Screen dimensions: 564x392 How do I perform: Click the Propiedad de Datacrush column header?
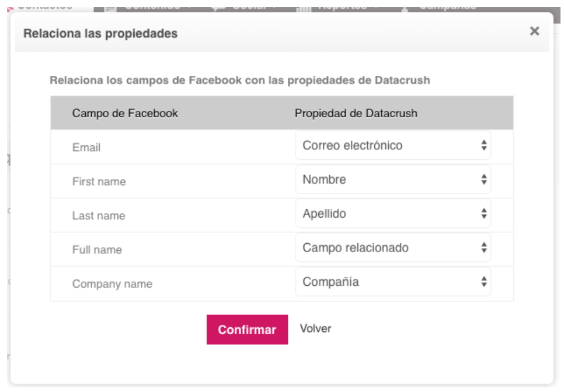[x=356, y=113]
